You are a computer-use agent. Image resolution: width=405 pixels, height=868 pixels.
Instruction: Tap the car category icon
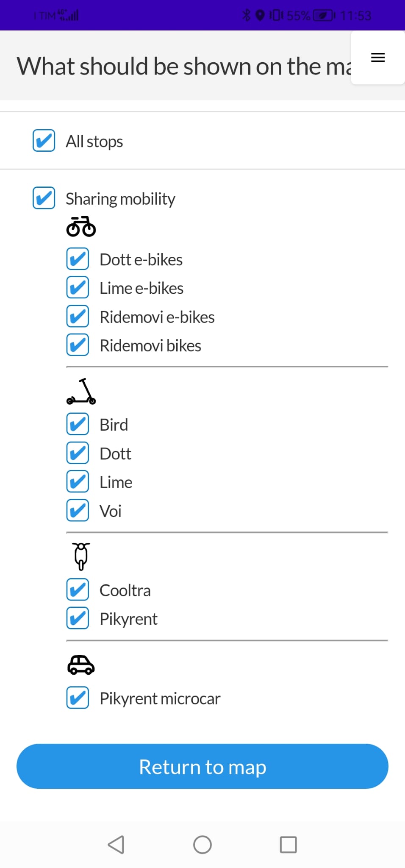point(81,665)
